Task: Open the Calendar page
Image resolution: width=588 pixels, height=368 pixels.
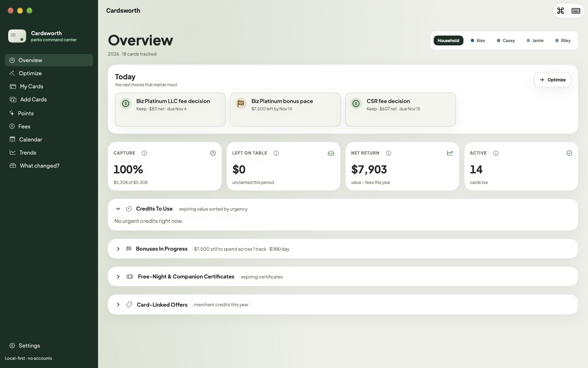Action: (x=49, y=139)
